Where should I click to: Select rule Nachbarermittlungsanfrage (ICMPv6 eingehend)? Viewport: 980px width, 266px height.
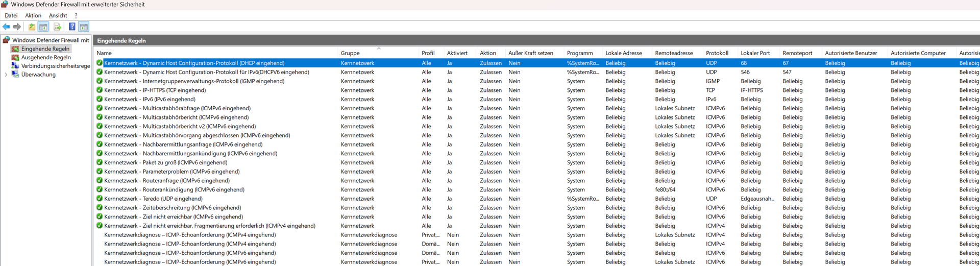pyautogui.click(x=183, y=144)
